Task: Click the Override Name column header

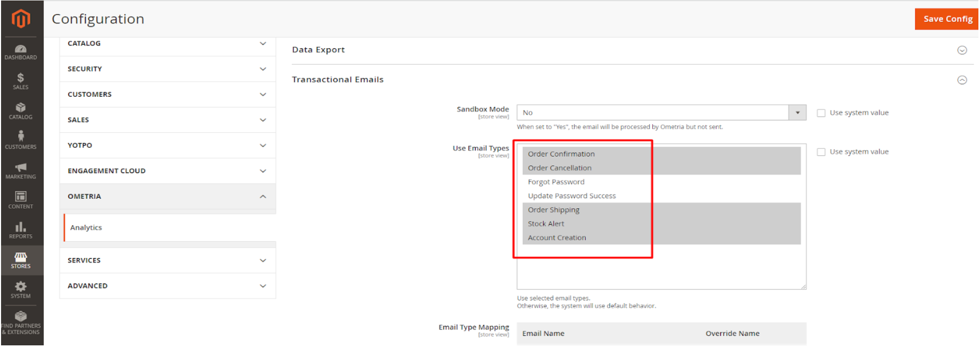Action: point(732,333)
